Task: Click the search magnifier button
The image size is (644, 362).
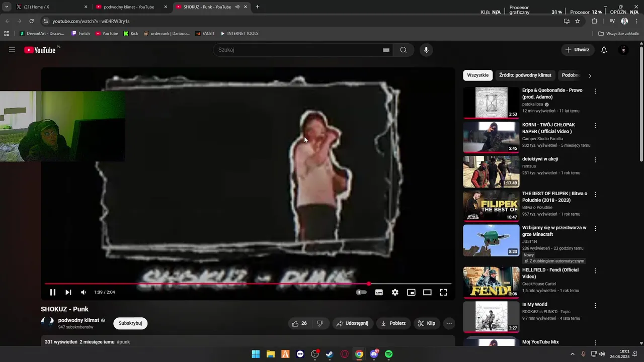Action: coord(404,50)
